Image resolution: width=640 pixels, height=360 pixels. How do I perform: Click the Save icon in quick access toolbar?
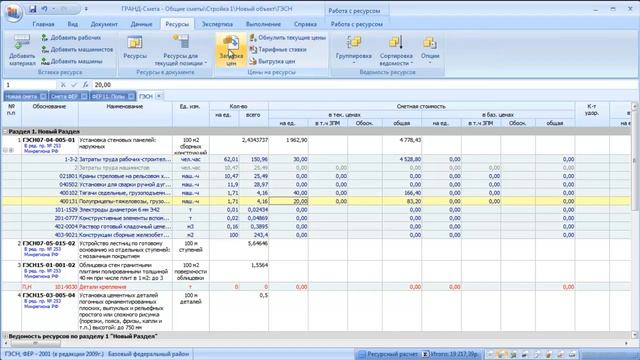coord(33,9)
